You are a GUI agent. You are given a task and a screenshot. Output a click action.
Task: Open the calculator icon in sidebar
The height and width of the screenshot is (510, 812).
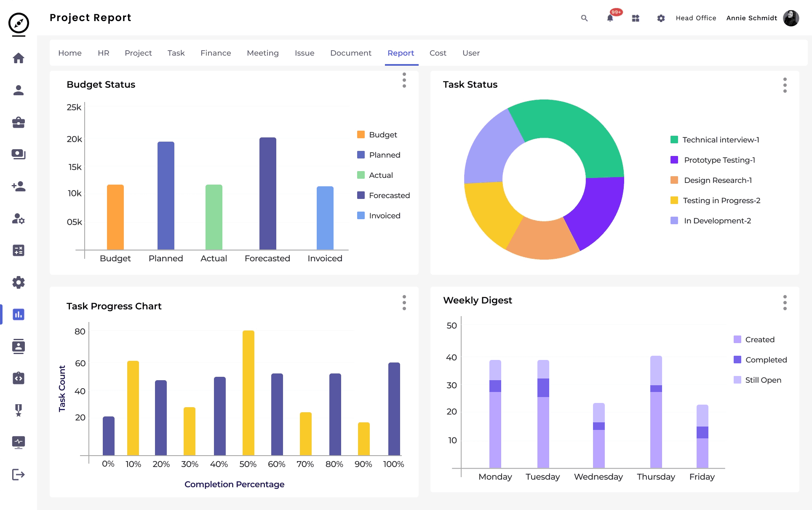[19, 250]
